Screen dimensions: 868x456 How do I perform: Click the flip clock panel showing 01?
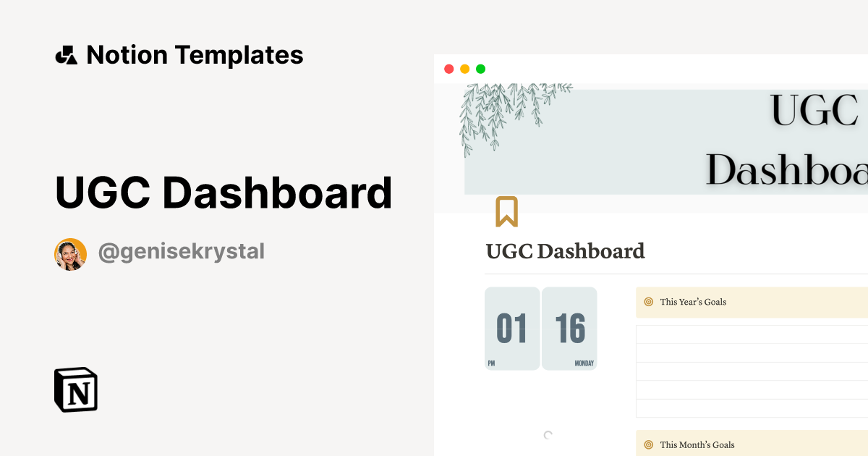point(512,328)
